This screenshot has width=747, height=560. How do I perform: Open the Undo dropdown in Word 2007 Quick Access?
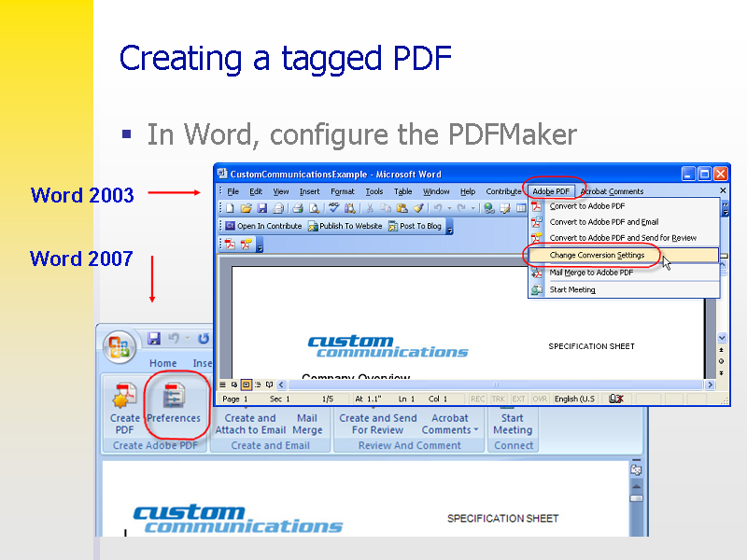click(188, 339)
